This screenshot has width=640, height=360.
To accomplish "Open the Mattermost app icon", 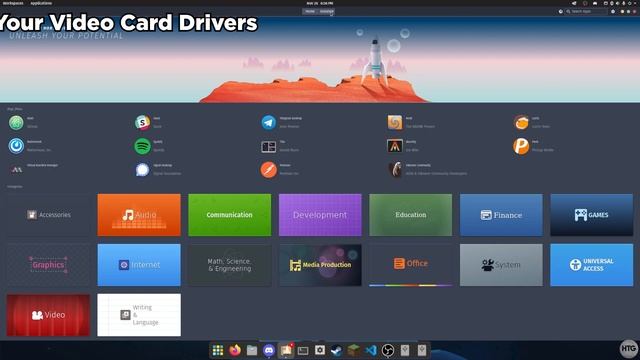I will (x=16, y=146).
